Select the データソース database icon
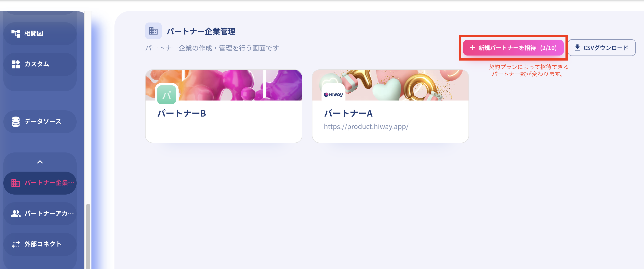 [x=16, y=122]
